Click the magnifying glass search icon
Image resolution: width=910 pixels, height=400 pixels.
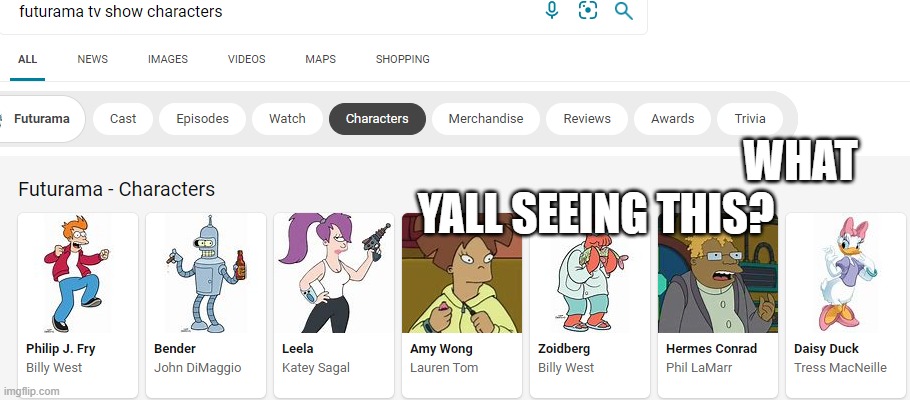click(x=624, y=11)
